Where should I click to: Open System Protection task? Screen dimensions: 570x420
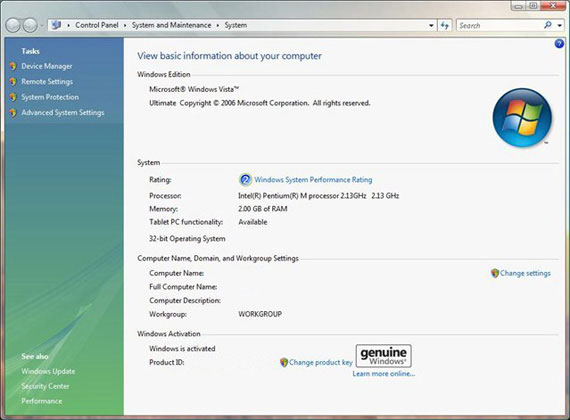click(50, 97)
